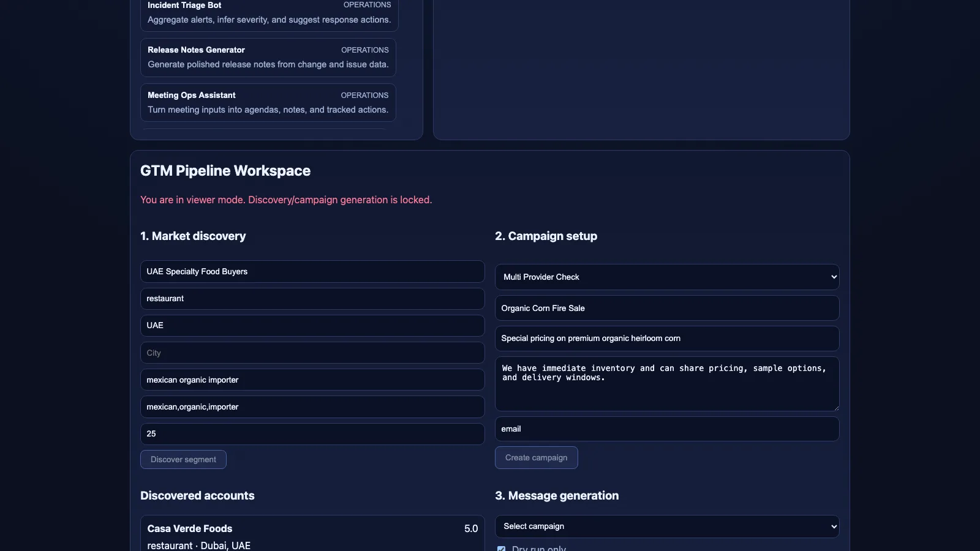Open the Incident Triage Bot card
This screenshot has width=980, height=551.
point(269,13)
